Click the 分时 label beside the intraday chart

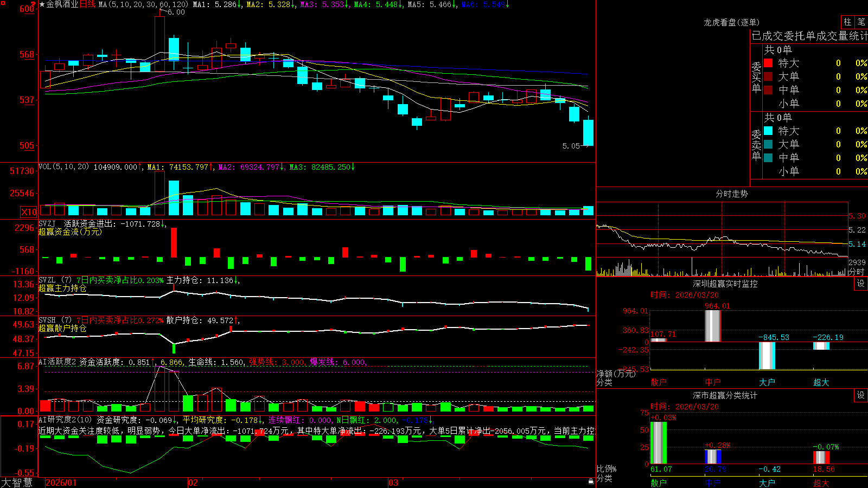pos(857,272)
